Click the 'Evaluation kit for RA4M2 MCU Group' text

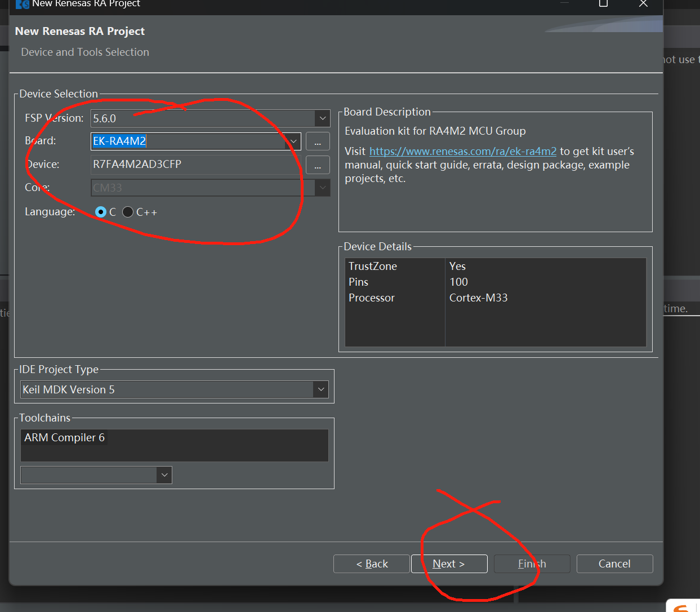click(x=435, y=131)
